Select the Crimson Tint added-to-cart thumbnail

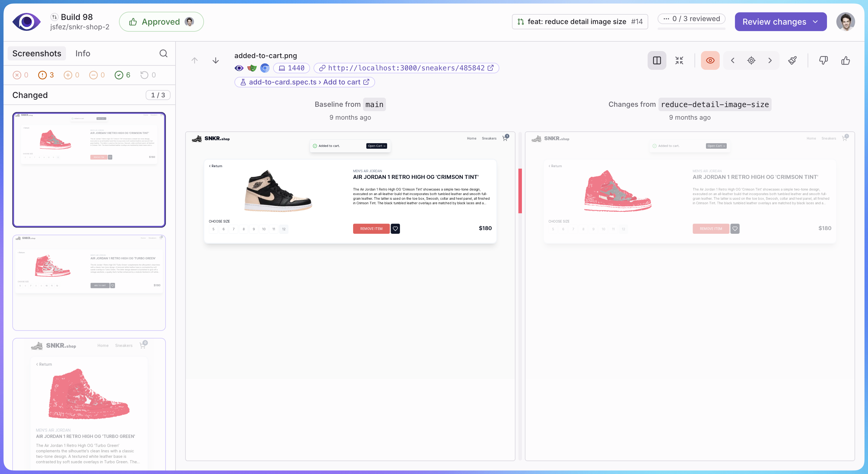(x=89, y=170)
